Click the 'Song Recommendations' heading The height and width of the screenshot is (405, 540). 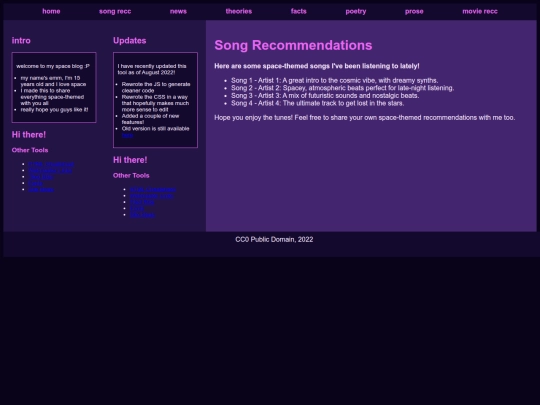coord(293,45)
